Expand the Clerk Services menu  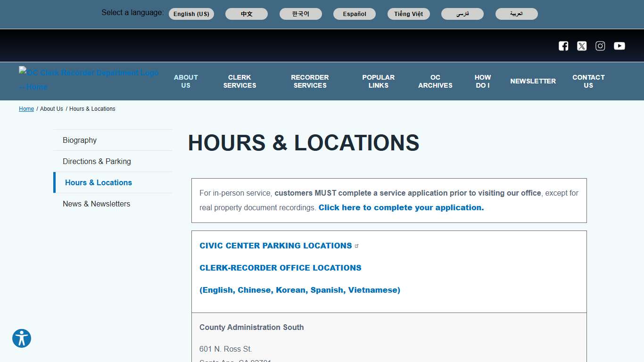point(239,81)
